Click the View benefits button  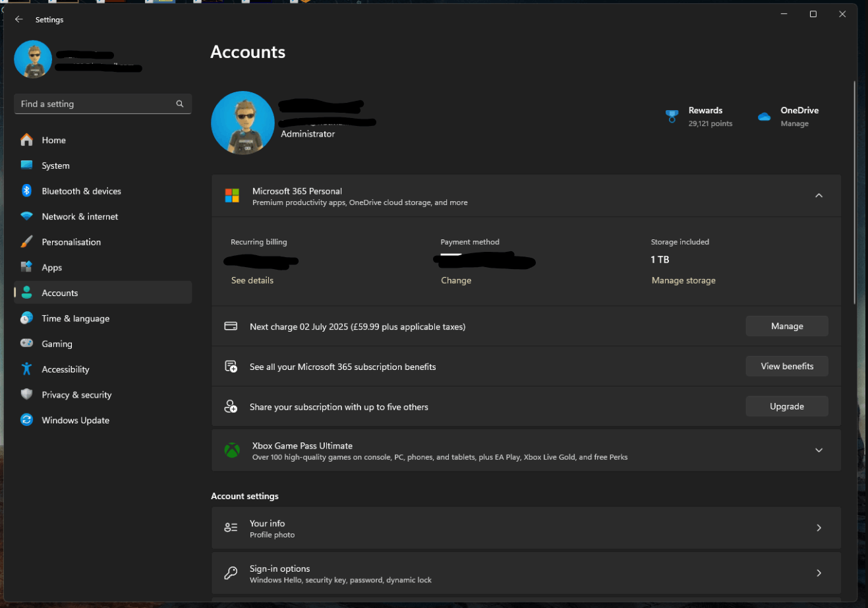pos(787,366)
